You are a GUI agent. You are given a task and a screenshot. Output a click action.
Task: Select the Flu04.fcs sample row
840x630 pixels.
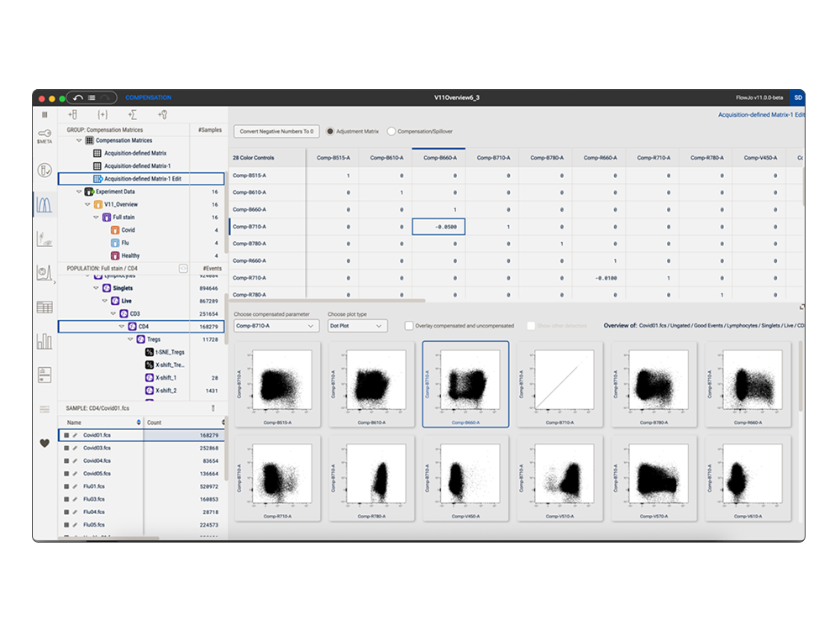(x=141, y=512)
